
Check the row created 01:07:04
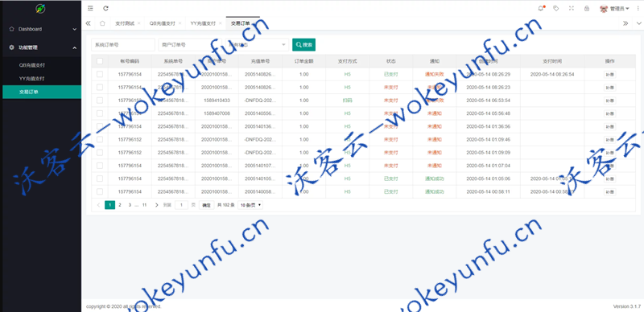100,166
